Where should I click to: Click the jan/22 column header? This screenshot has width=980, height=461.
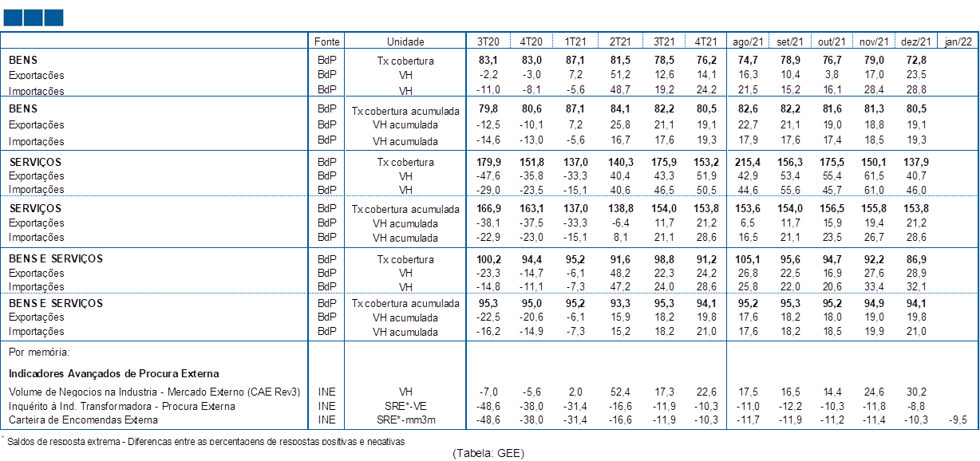958,41
